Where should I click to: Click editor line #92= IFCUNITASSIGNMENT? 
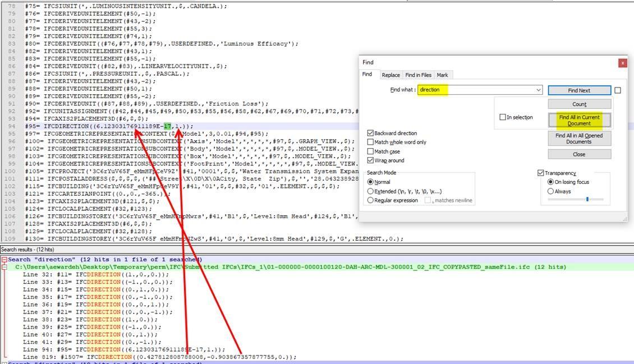(192, 112)
